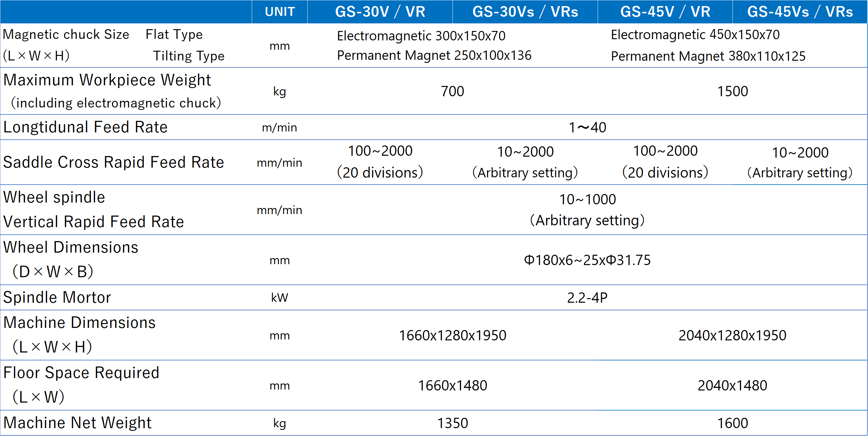Select Machine Net Weight row label
The width and height of the screenshot is (868, 436).
(77, 423)
